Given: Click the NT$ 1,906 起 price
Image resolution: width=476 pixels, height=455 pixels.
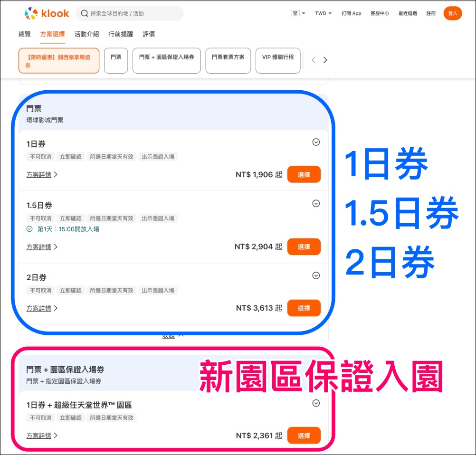Looking at the screenshot, I should pos(259,174).
